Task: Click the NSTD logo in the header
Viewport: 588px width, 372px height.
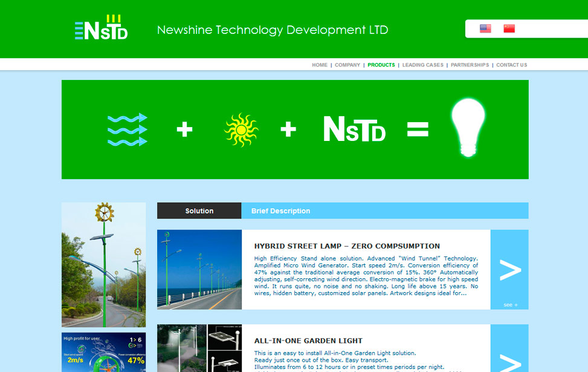Action: [102, 27]
